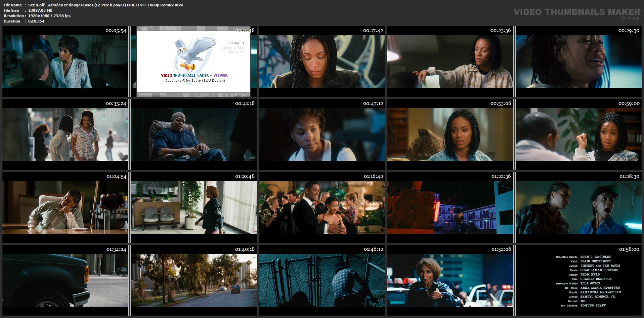Select the credit 'SAMUEL MONROE, JR.'
This screenshot has width=644, height=318.
coord(598,296)
